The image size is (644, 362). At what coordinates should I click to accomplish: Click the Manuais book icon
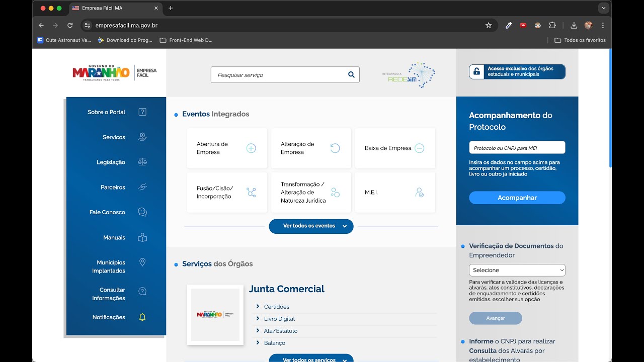tap(142, 237)
